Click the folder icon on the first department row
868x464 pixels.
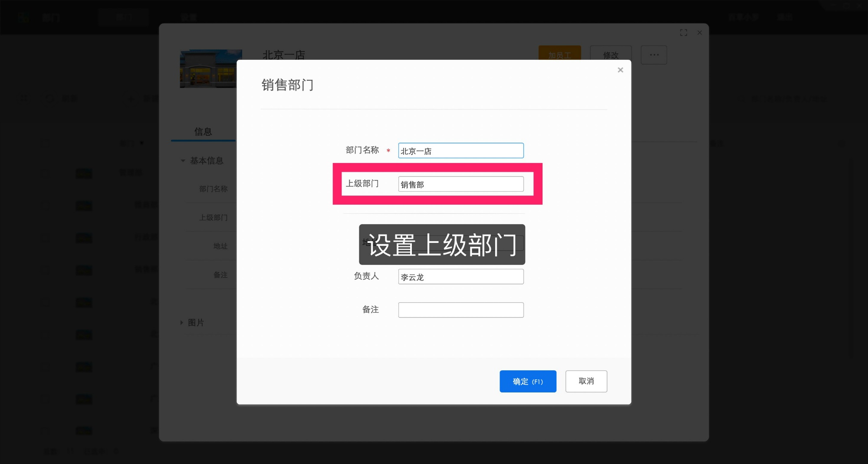point(84,173)
